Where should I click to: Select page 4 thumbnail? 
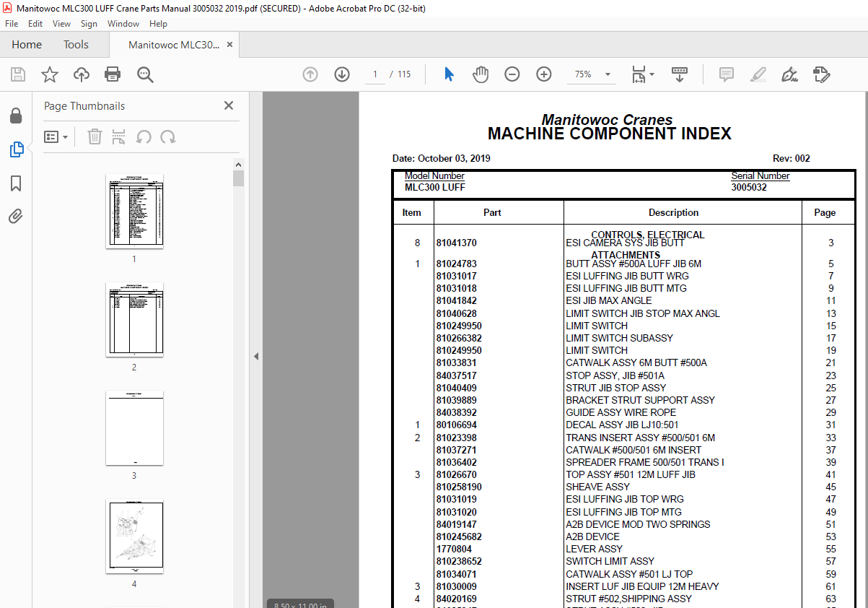134,536
